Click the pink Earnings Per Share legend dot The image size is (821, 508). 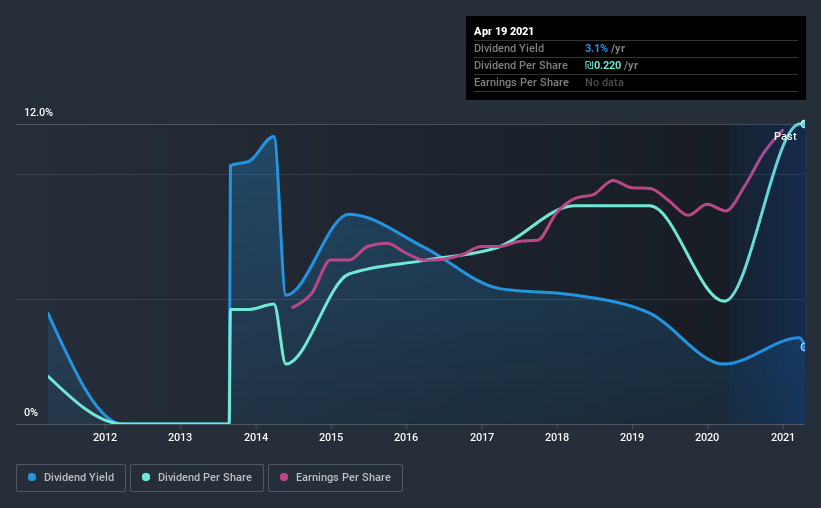click(x=284, y=477)
